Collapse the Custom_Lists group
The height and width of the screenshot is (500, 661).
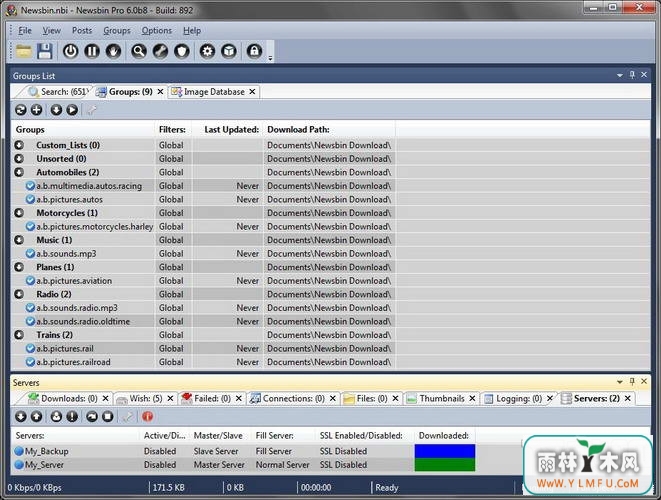(x=19, y=145)
